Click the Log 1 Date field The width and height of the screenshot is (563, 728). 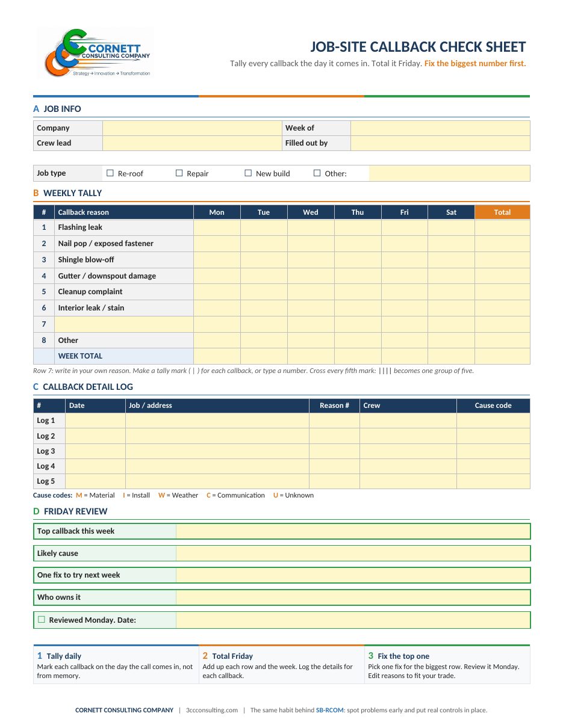(x=95, y=421)
